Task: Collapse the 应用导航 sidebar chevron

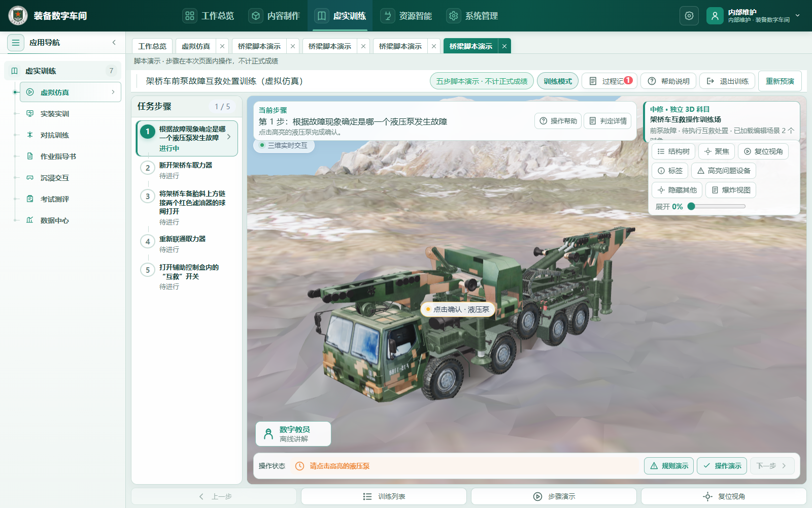Action: click(114, 43)
